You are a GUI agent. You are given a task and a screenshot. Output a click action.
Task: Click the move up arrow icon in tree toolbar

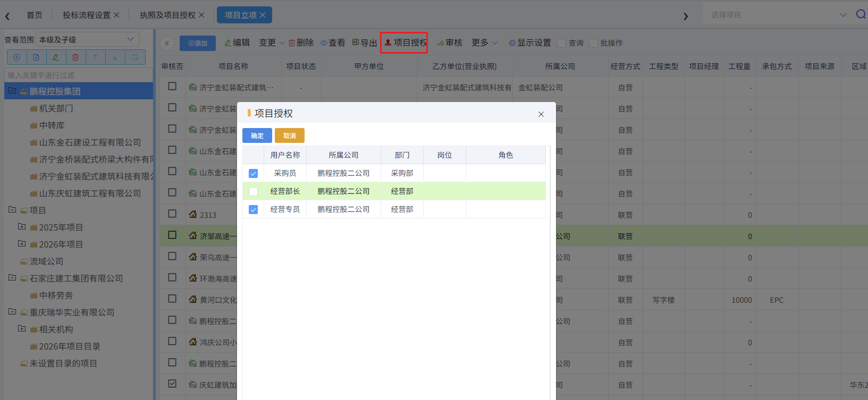click(95, 57)
